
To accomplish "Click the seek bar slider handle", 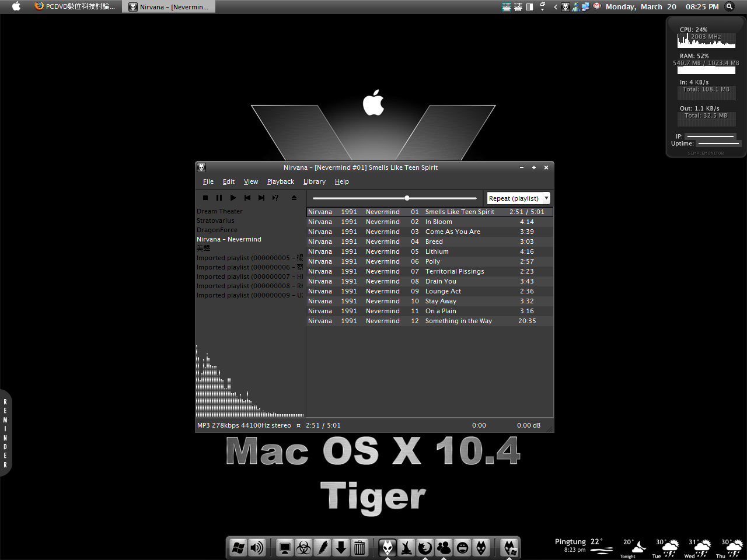I will [x=407, y=198].
